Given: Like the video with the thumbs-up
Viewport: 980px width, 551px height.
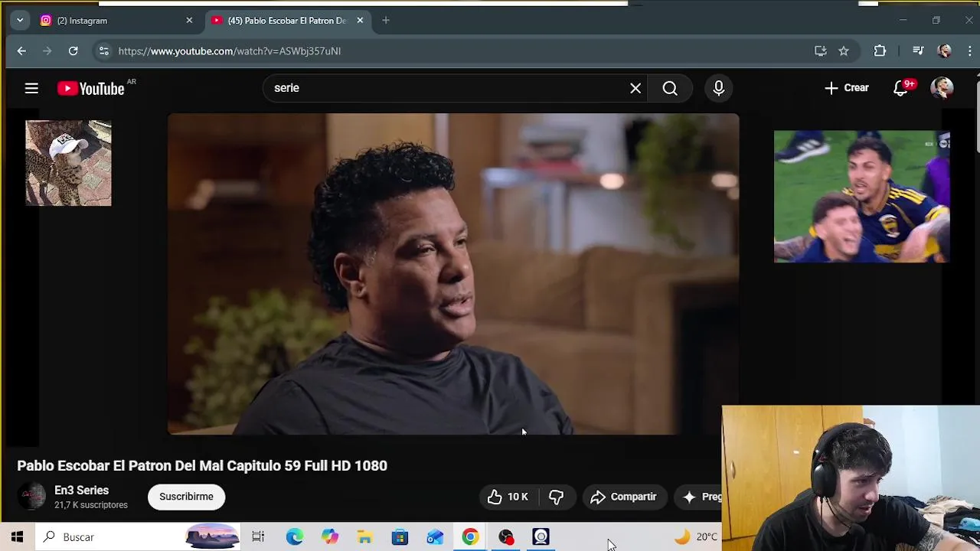Looking at the screenshot, I should tap(507, 497).
